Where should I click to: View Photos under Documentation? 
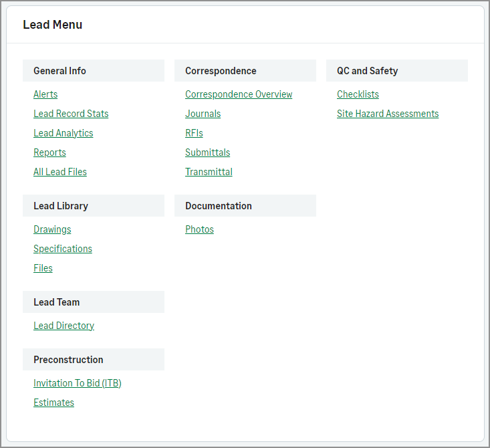199,229
